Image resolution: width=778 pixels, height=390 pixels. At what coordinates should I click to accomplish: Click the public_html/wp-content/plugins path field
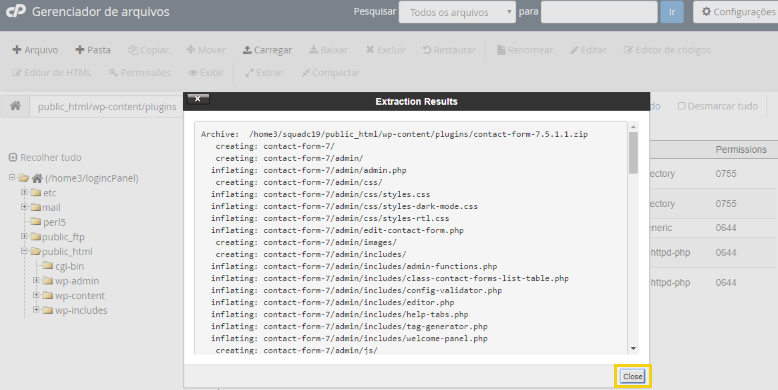107,107
